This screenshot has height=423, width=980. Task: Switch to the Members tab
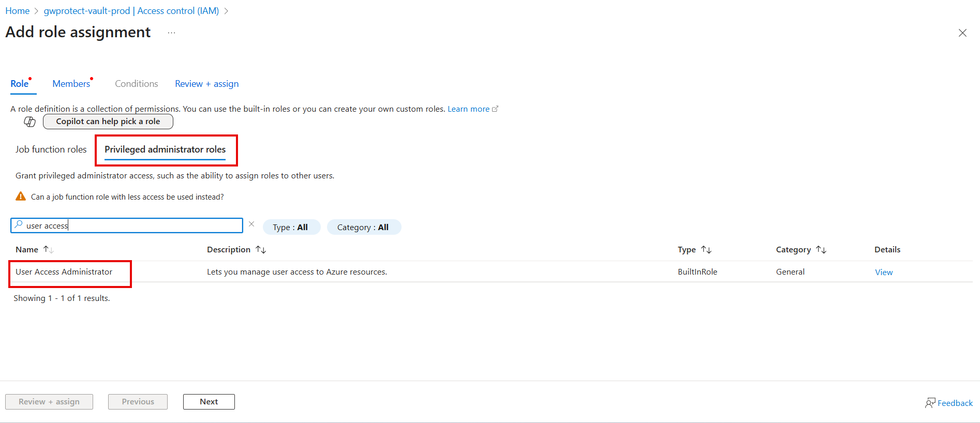[71, 84]
